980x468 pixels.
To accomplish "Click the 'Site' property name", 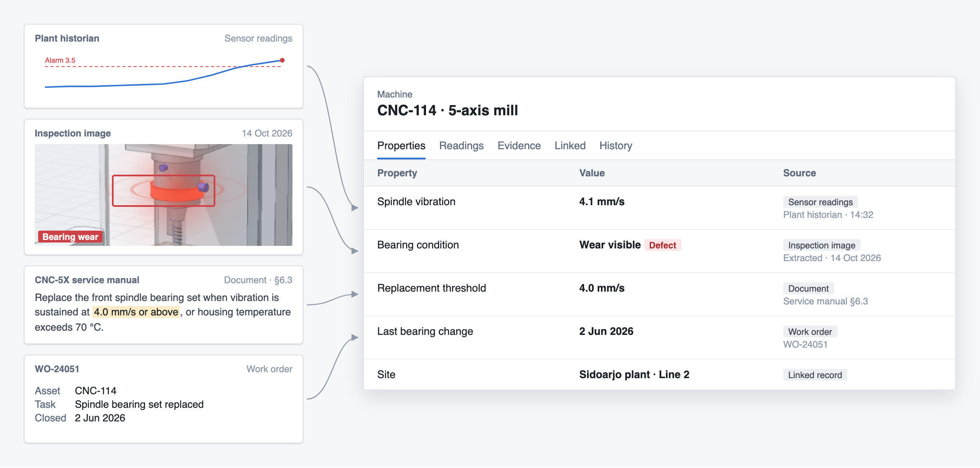I will click(x=386, y=375).
